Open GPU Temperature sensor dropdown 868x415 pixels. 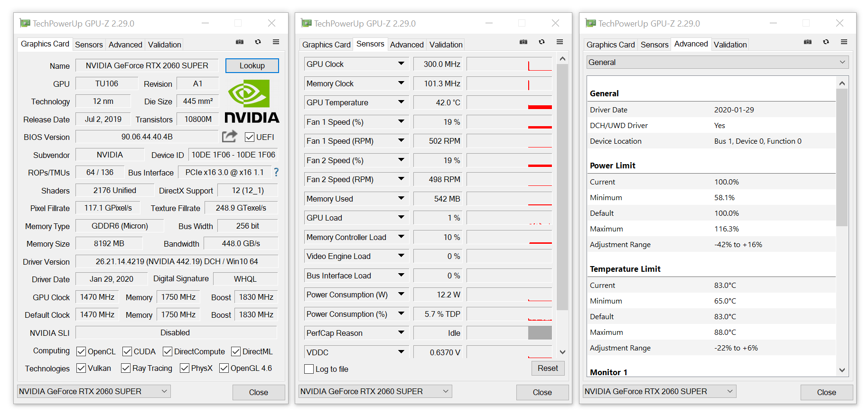[401, 102]
